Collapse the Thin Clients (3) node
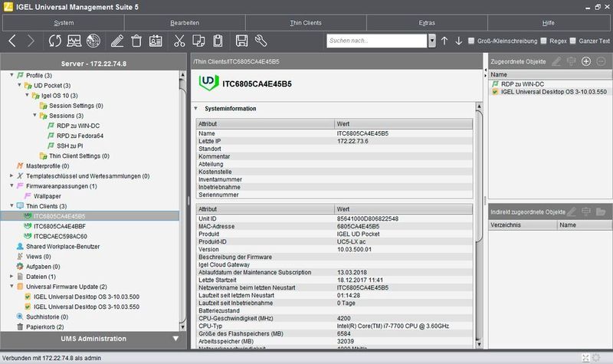 11,205
